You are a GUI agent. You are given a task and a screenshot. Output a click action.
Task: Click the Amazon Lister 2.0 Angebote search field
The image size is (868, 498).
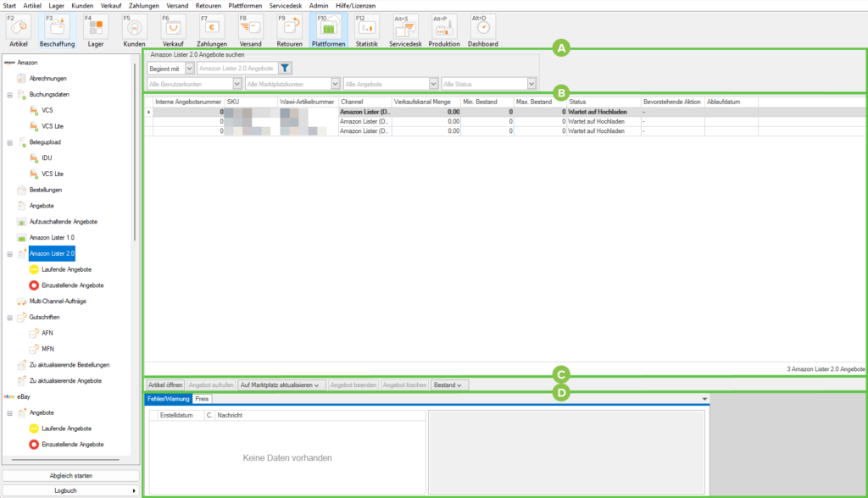coord(236,69)
